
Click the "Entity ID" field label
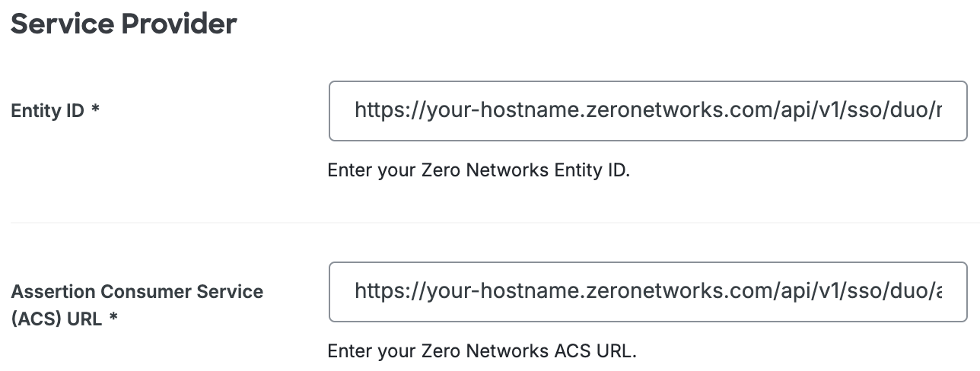click(47, 111)
